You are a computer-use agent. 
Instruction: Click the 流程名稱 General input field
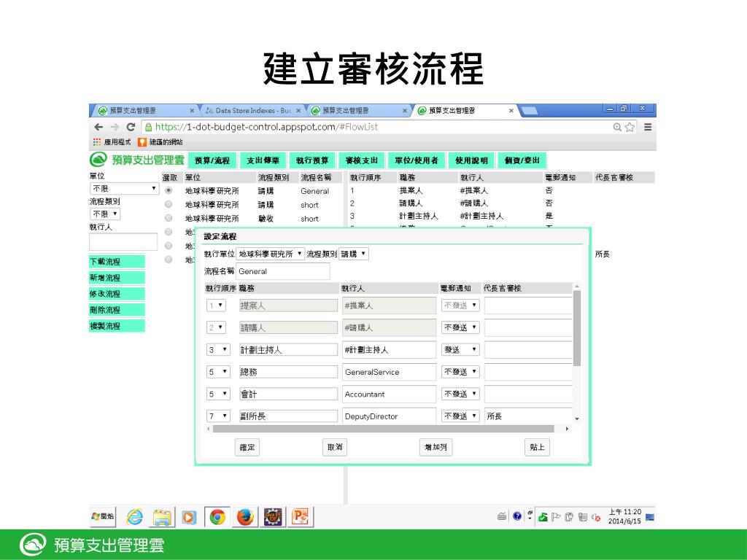point(282,271)
